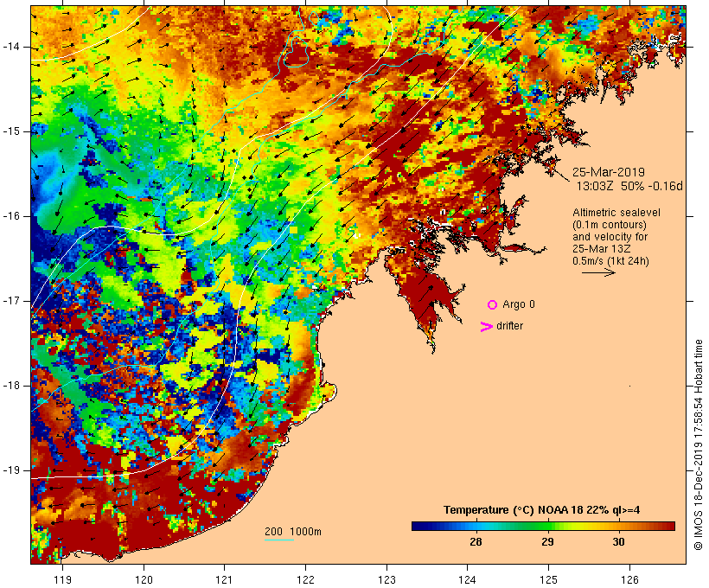Click the '0.5m/s (1kt 24h)' label
Screen dimensions: 709x588
(x=610, y=261)
